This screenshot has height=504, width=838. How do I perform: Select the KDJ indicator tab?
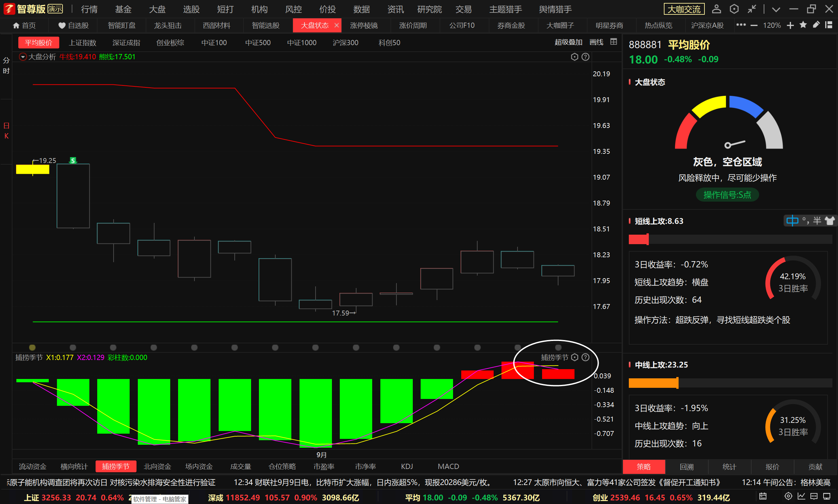pyautogui.click(x=407, y=466)
